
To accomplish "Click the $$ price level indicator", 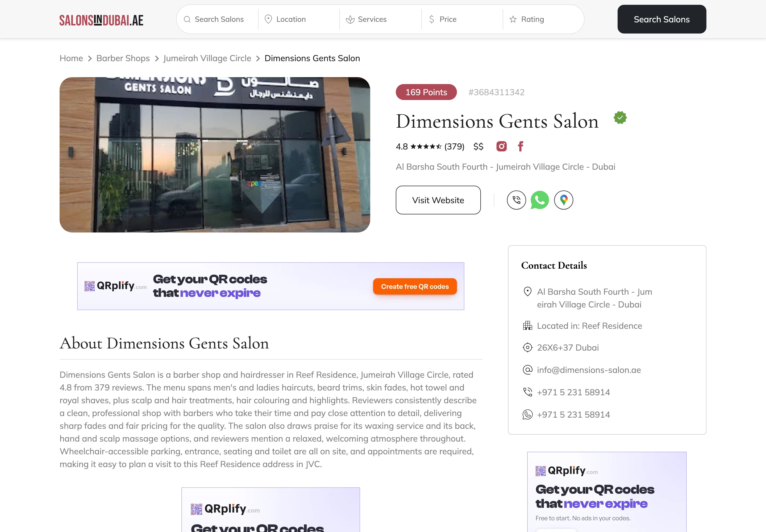I will point(478,146).
